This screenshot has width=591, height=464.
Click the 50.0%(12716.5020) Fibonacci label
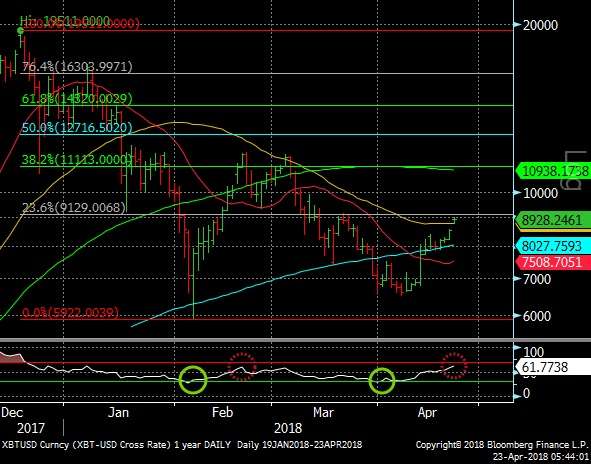point(77,128)
